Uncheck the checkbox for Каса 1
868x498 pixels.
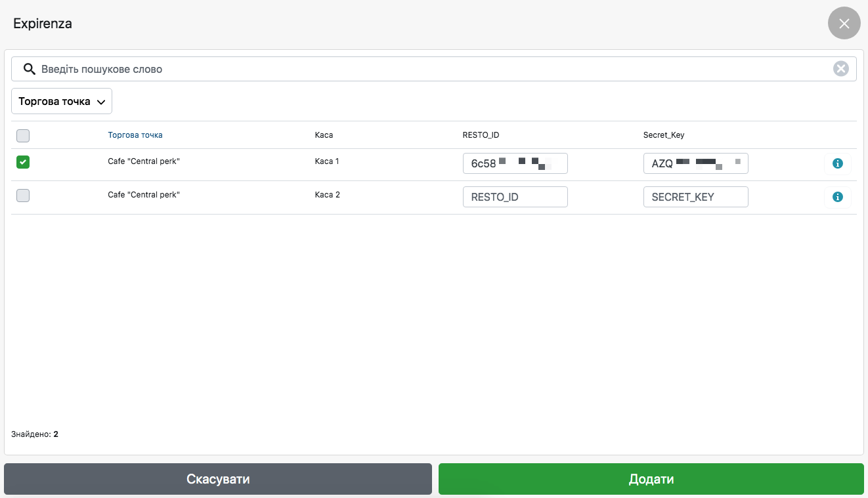(23, 162)
